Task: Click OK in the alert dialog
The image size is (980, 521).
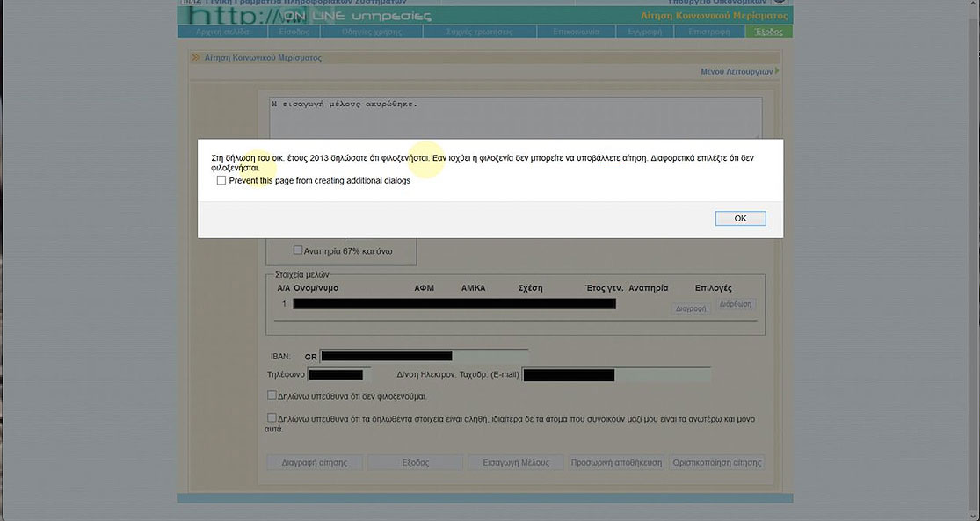Action: pos(740,218)
